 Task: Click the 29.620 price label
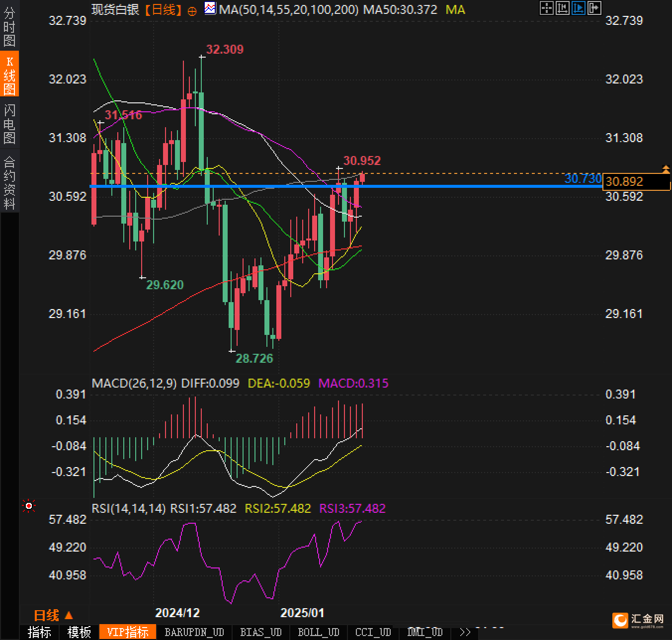(x=165, y=285)
